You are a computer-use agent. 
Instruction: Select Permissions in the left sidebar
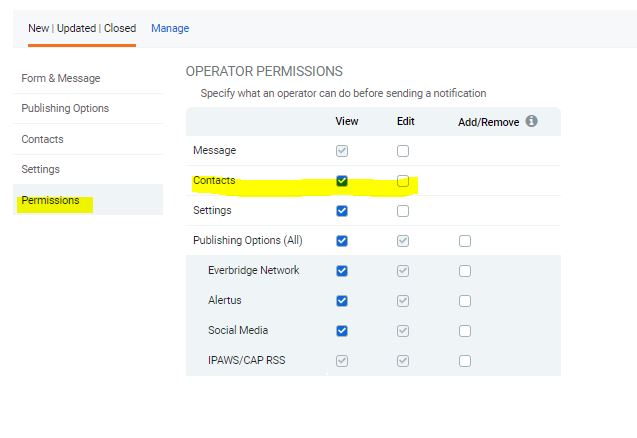tap(50, 200)
